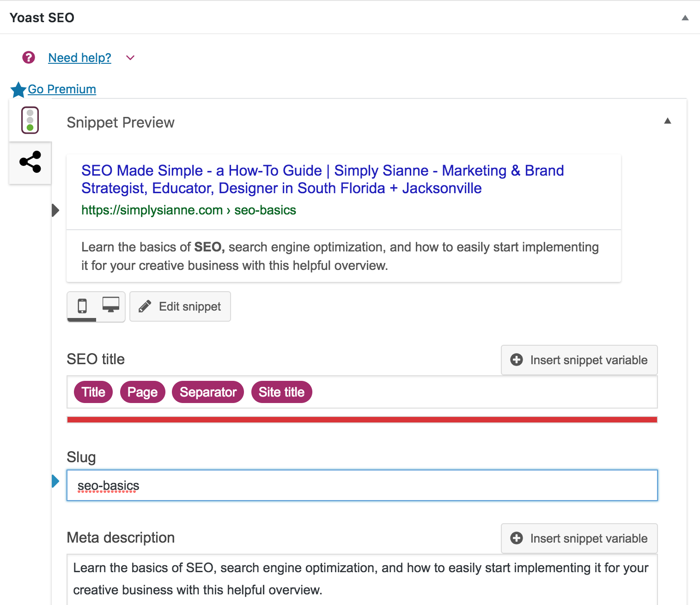
Task: Select the Separator snippet variable pill
Action: click(x=207, y=392)
